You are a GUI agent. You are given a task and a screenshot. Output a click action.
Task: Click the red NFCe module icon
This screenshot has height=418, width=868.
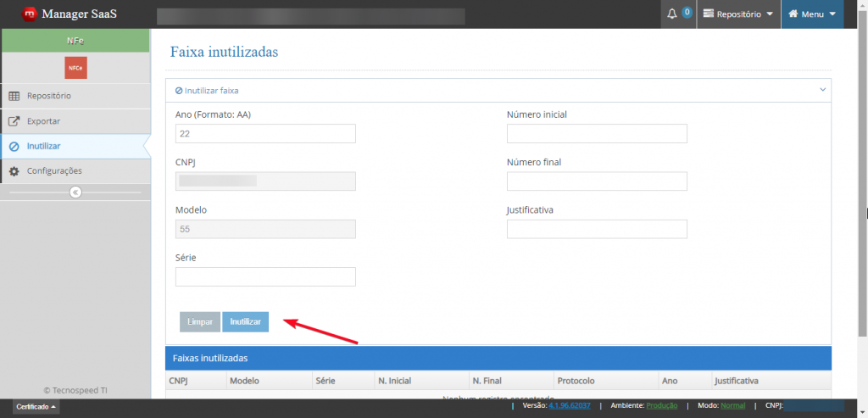[x=75, y=68]
